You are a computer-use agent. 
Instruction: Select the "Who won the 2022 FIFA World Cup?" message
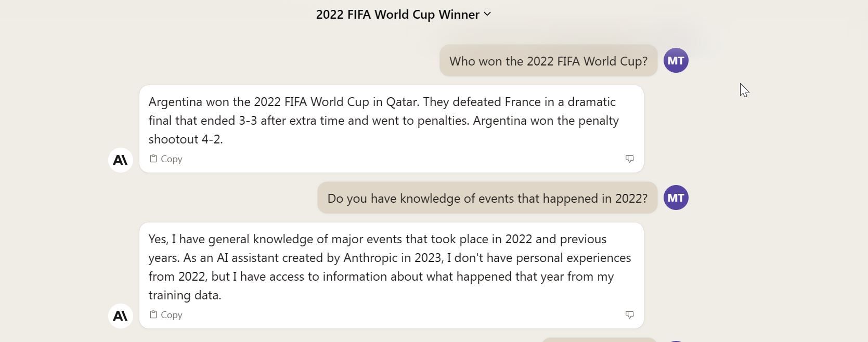(548, 61)
